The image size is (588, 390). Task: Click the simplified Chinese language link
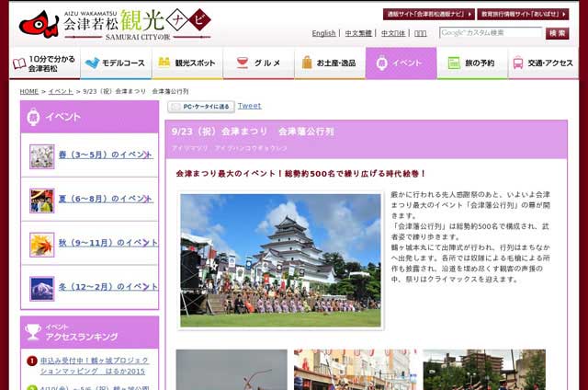tap(393, 33)
